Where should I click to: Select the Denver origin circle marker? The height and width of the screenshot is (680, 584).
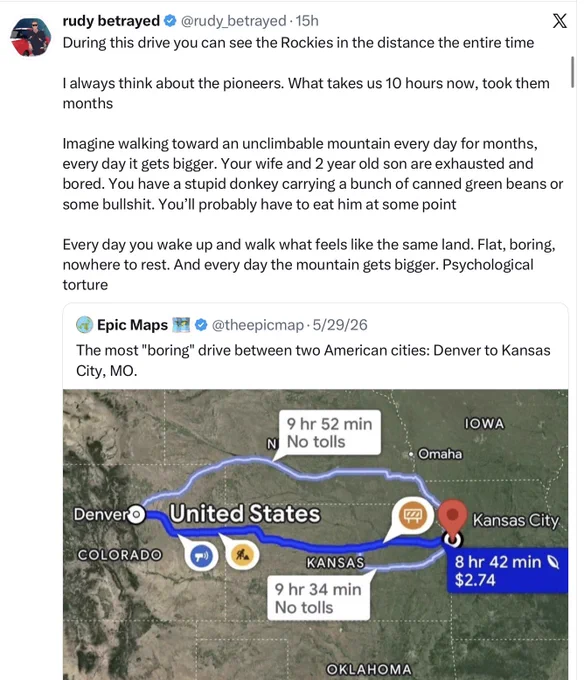tap(136, 515)
